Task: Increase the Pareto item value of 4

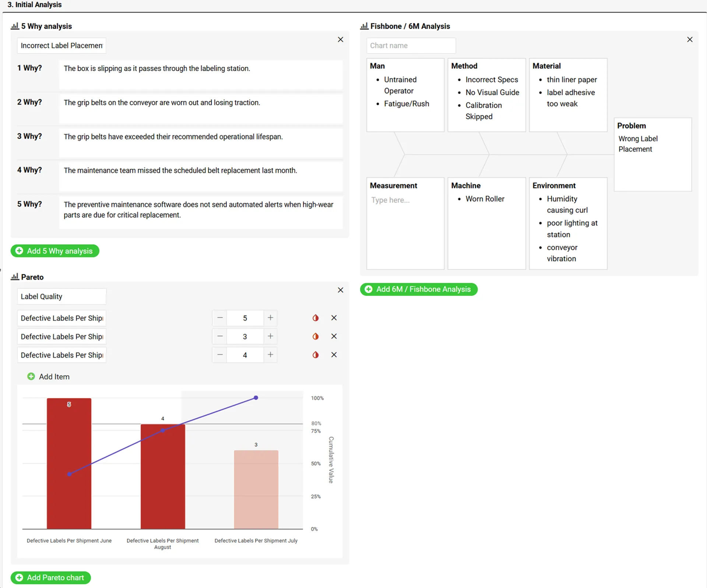Action: (270, 355)
